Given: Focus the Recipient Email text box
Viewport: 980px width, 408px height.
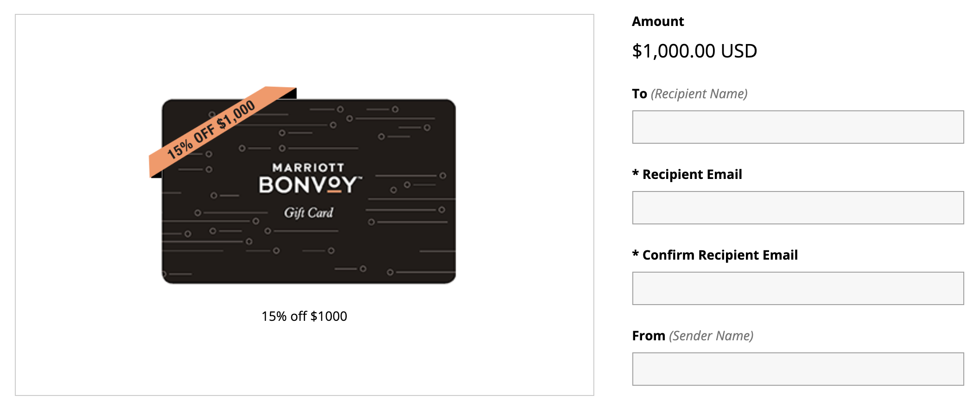Looking at the screenshot, I should (797, 208).
